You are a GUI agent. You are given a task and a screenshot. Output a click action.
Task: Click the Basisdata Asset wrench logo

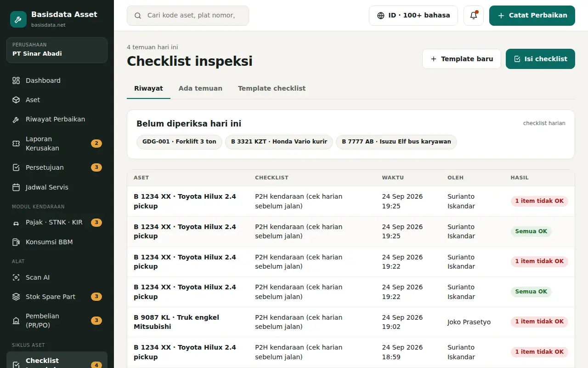click(x=18, y=19)
